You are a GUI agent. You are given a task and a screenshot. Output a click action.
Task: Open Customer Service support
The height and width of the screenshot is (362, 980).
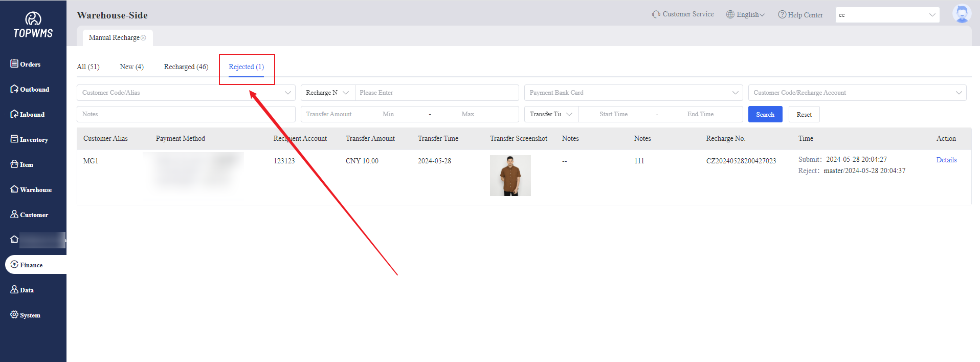tap(683, 14)
